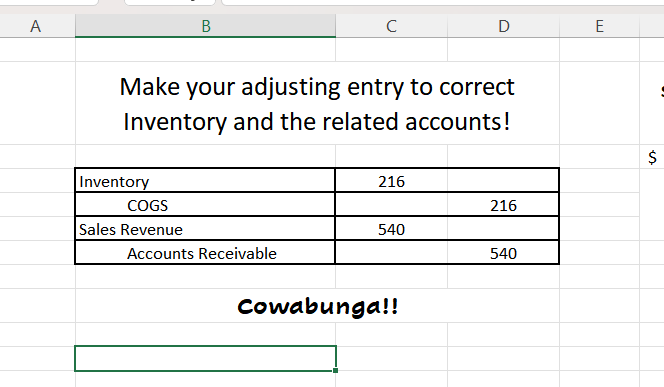664x387 pixels.
Task: Click empty debit cell in COGS row
Action: (392, 205)
